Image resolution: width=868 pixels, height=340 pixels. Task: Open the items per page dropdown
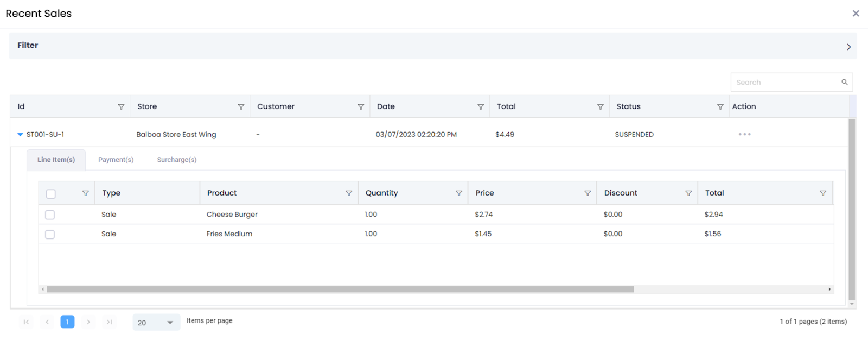tap(156, 323)
